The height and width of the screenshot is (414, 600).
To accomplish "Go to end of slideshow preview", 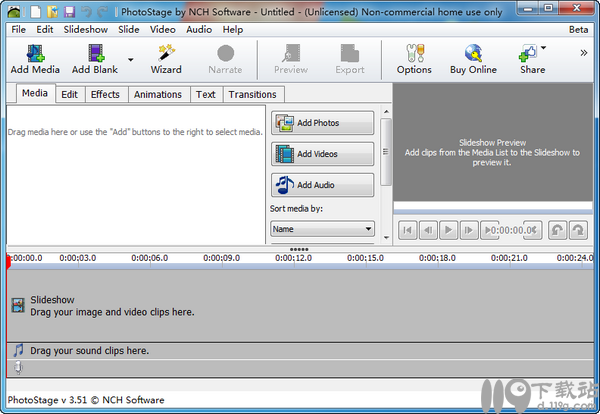I will 489,230.
